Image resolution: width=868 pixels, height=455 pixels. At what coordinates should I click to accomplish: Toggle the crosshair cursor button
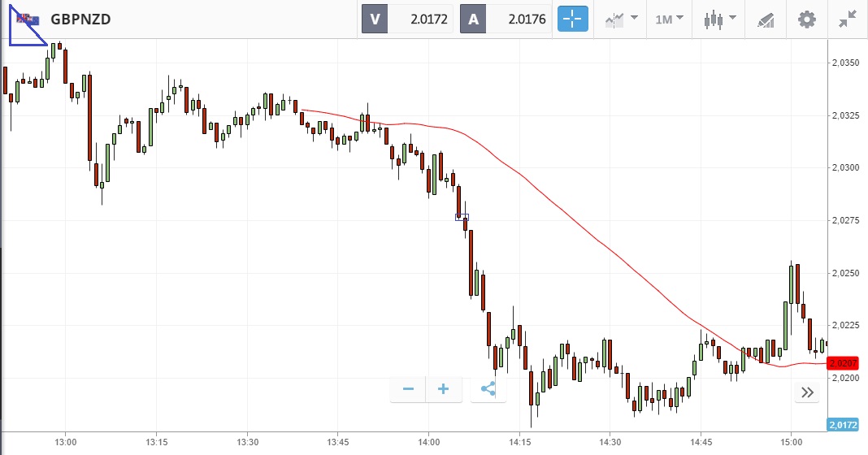coord(572,19)
